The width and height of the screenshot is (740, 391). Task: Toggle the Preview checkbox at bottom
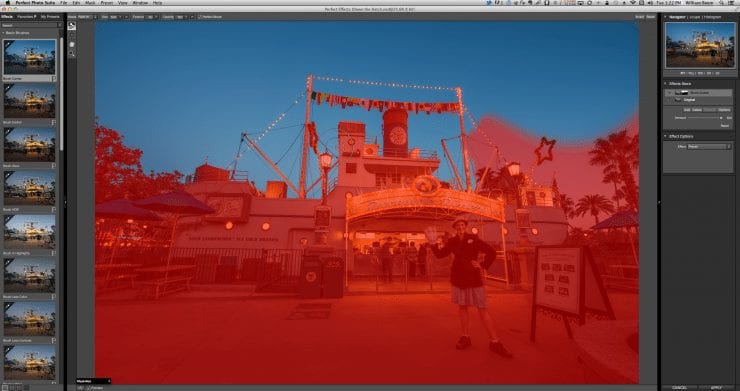(89, 388)
